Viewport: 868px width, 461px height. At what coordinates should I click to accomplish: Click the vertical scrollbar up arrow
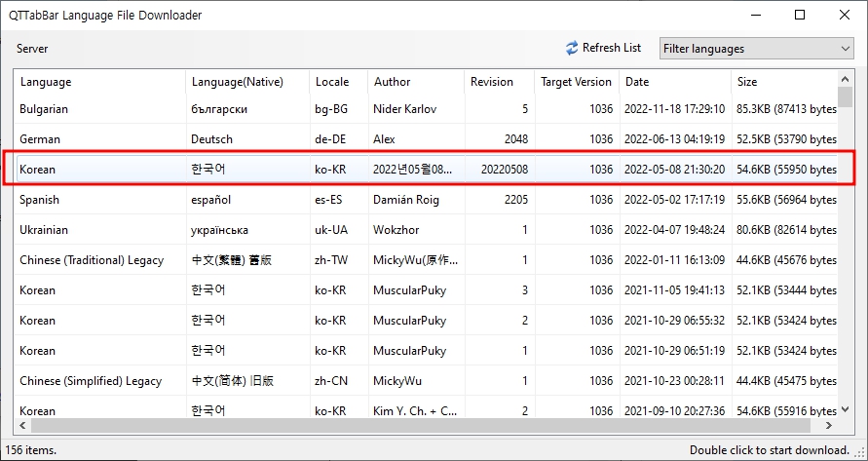coord(845,79)
